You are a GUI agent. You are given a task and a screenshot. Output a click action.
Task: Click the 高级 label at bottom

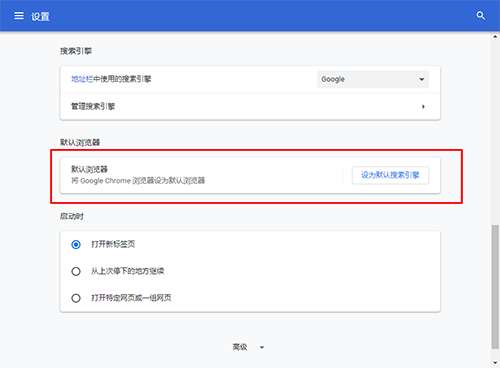pyautogui.click(x=240, y=347)
